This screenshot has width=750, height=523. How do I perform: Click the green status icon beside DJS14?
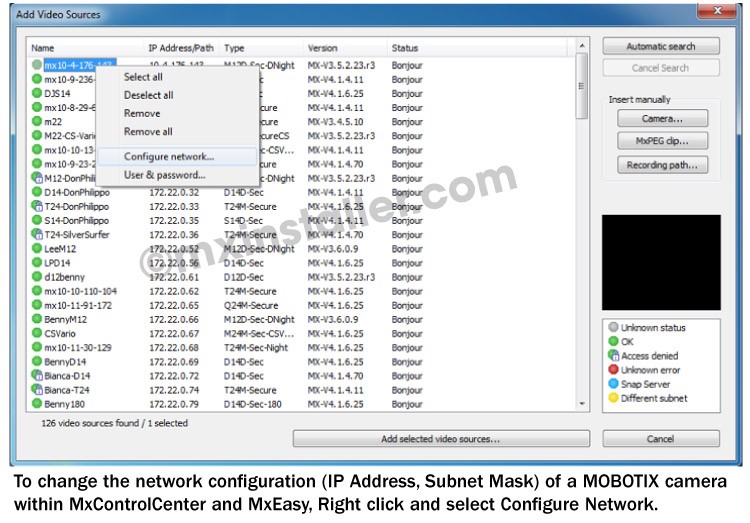[37, 93]
